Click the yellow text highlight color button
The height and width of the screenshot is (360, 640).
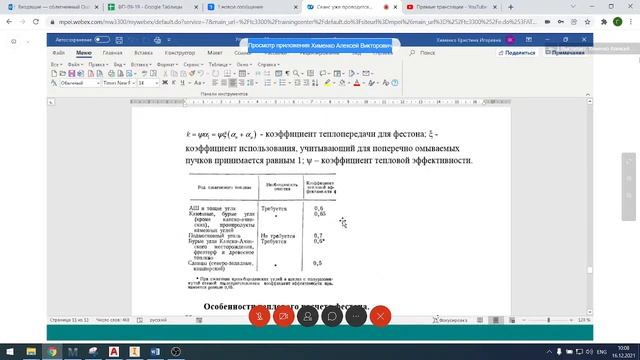point(327,83)
